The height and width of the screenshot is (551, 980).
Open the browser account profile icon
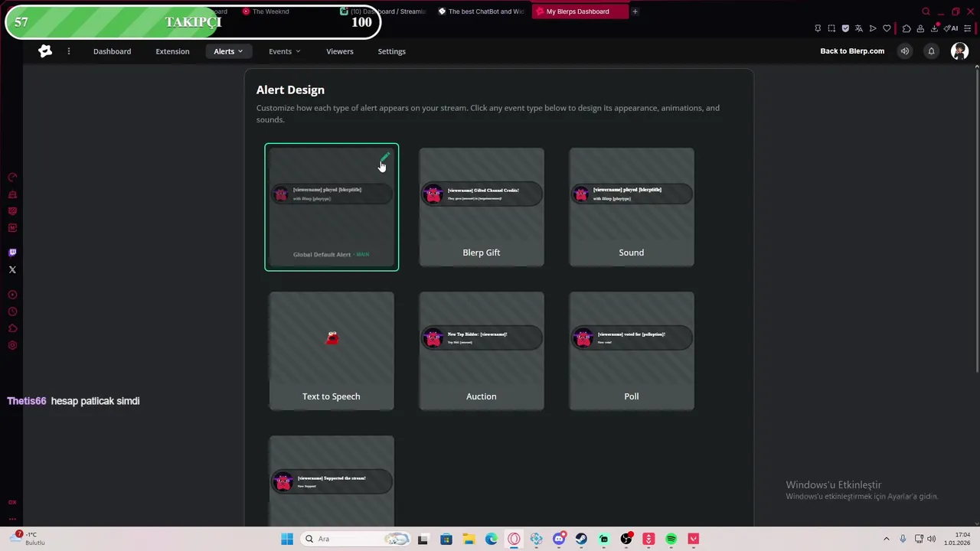click(x=920, y=28)
